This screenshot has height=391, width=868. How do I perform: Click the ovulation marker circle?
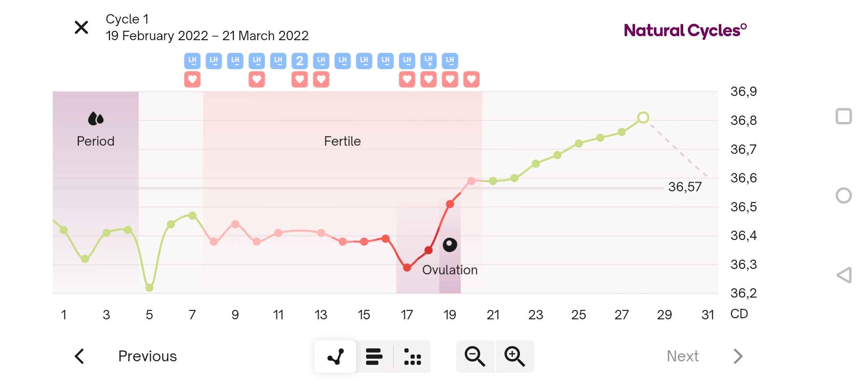[x=450, y=245]
